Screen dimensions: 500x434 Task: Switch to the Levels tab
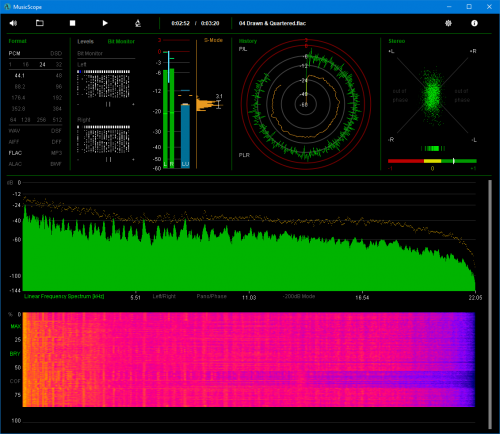[85, 41]
